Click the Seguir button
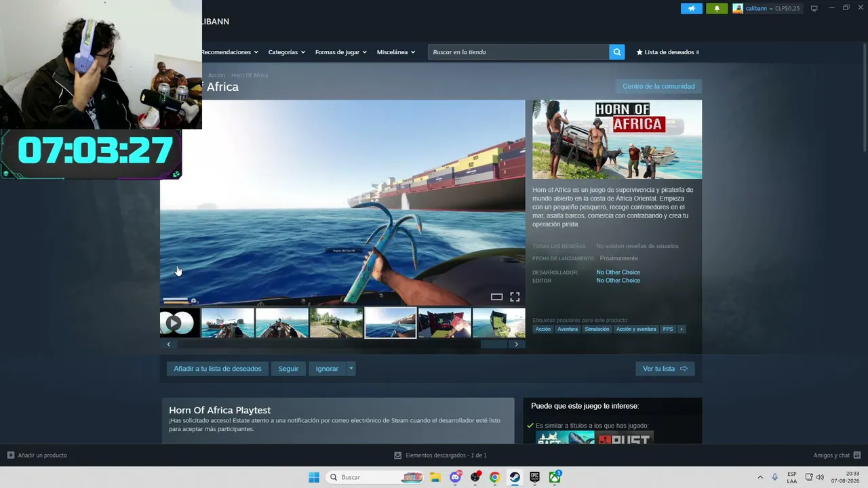This screenshot has width=868, height=488. (288, 369)
